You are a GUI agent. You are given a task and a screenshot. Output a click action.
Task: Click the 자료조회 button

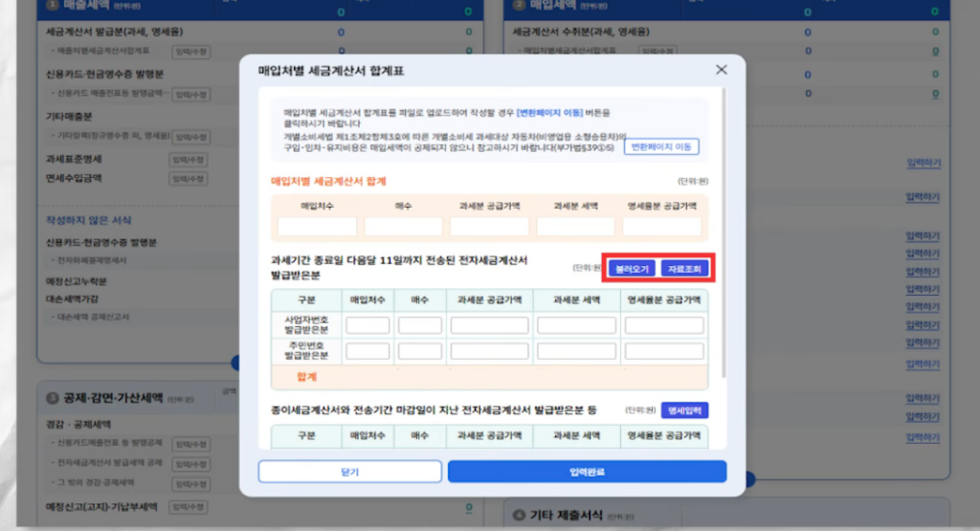point(684,269)
